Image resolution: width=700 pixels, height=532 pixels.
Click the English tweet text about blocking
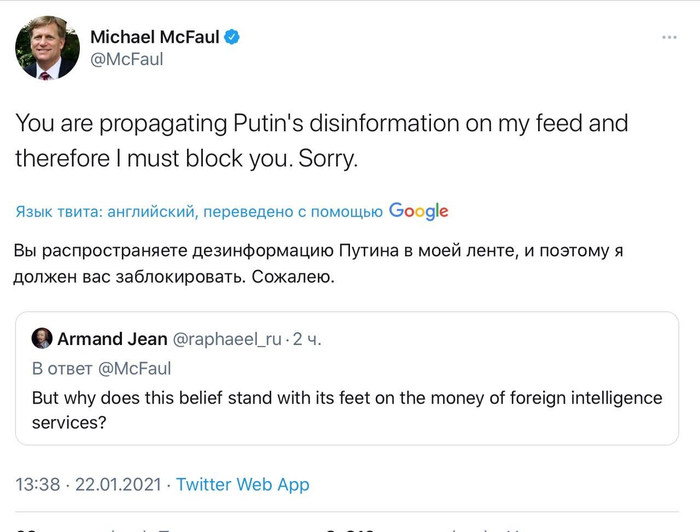point(320,140)
